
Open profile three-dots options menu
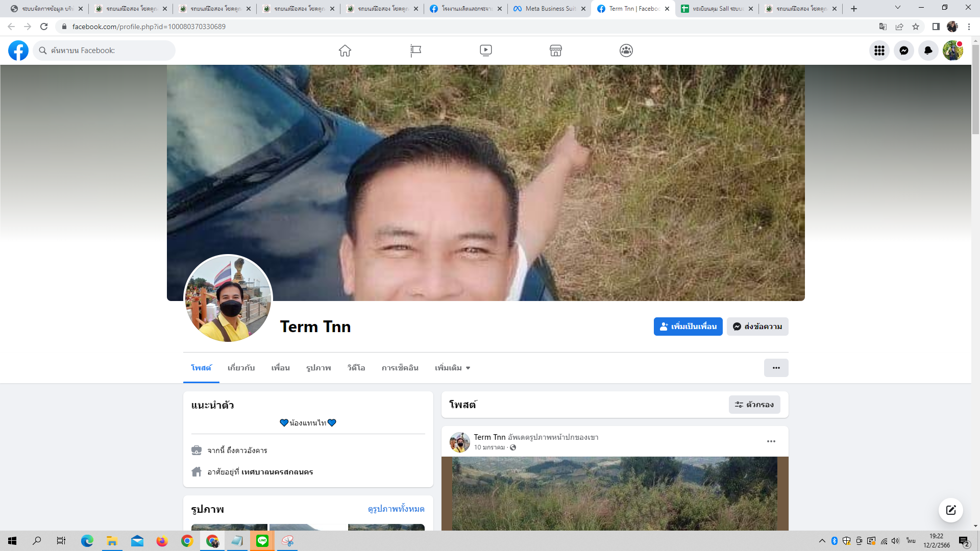point(776,368)
